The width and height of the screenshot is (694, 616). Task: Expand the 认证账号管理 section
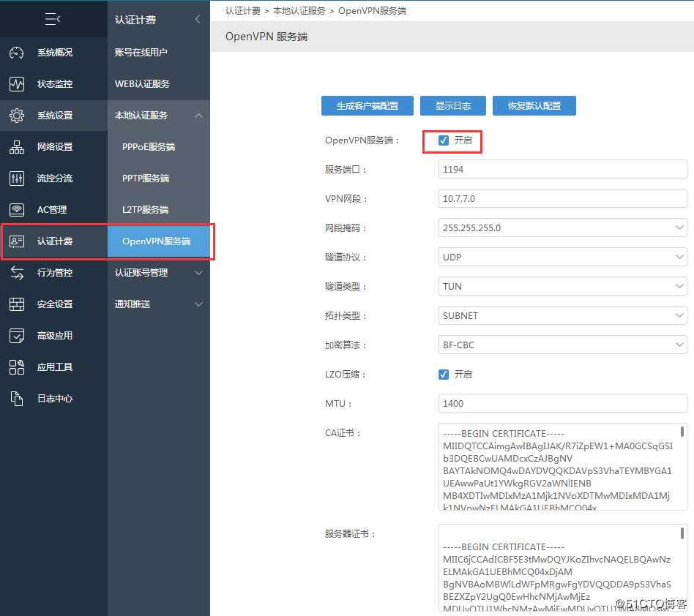[158, 273]
